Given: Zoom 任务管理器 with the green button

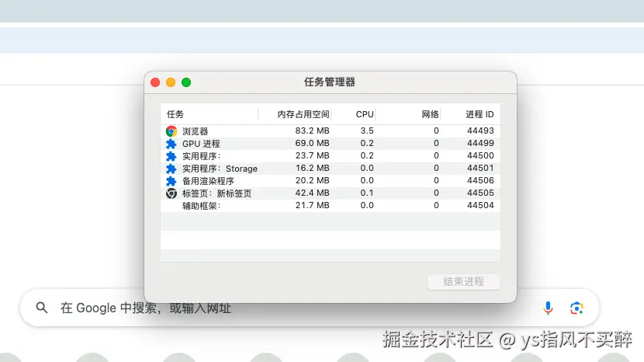Looking at the screenshot, I should coord(186,82).
